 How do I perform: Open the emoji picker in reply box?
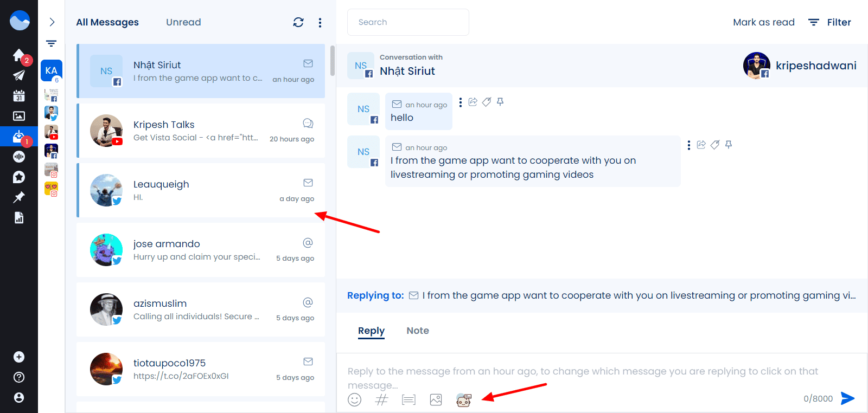point(354,400)
